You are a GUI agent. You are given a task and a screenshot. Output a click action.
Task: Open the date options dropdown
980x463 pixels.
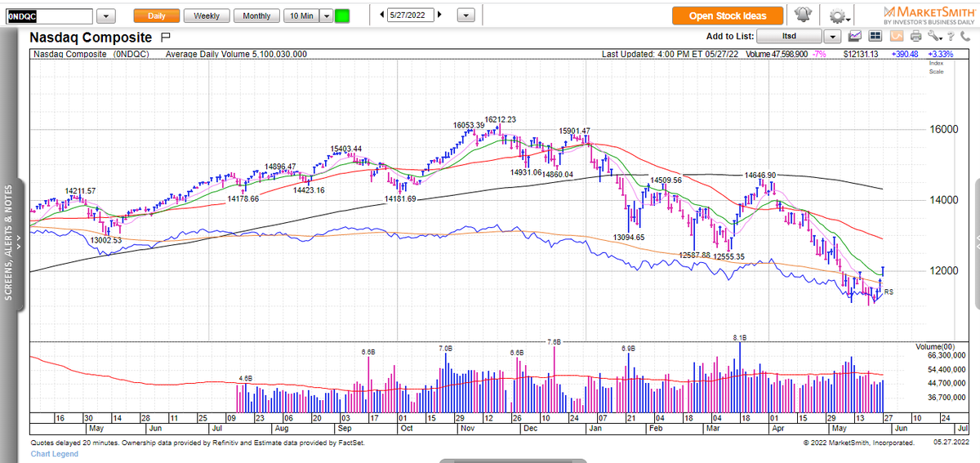(465, 16)
